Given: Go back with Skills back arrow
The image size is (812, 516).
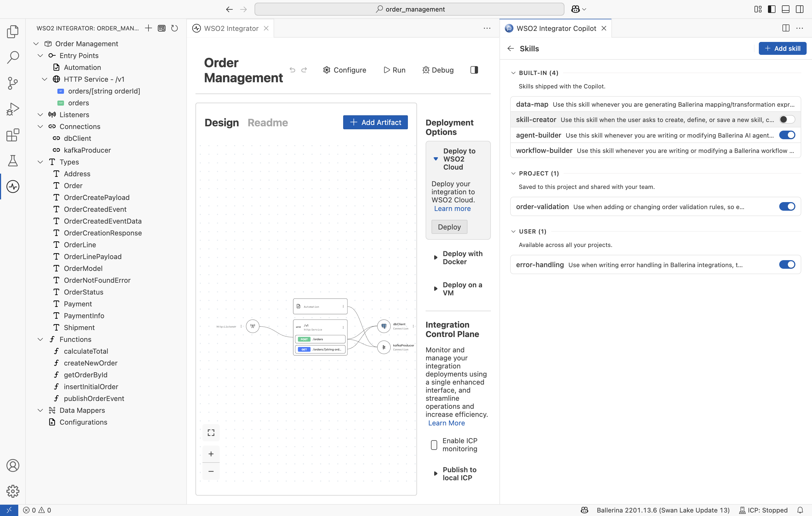Looking at the screenshot, I should pyautogui.click(x=510, y=49).
